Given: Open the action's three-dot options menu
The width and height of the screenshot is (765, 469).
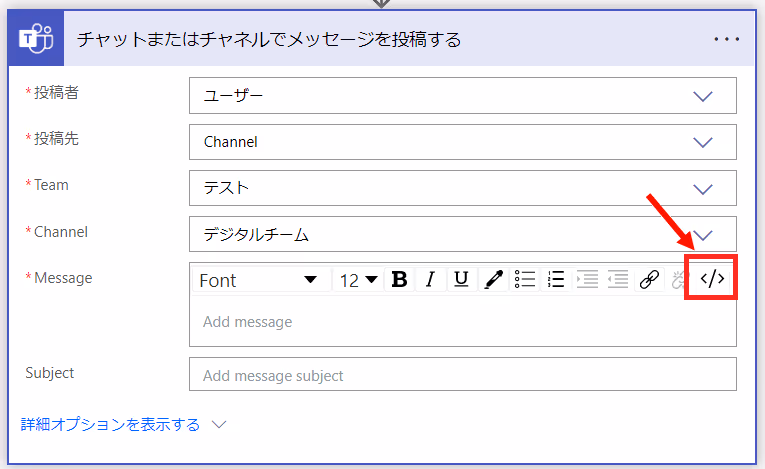Looking at the screenshot, I should [726, 39].
